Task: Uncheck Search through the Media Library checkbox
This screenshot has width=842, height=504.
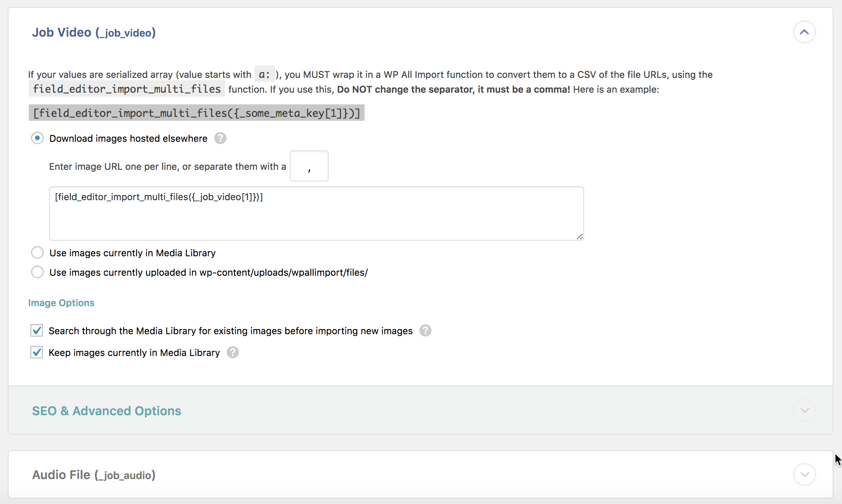Action: coord(37,331)
